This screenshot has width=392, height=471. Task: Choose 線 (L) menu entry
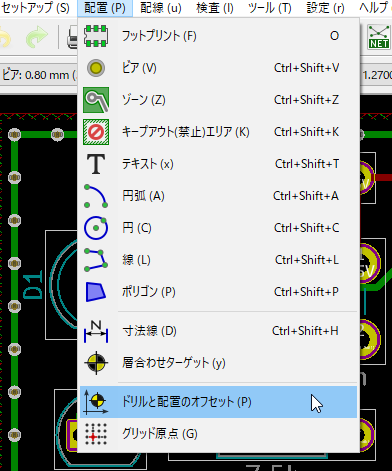pyautogui.click(x=218, y=260)
